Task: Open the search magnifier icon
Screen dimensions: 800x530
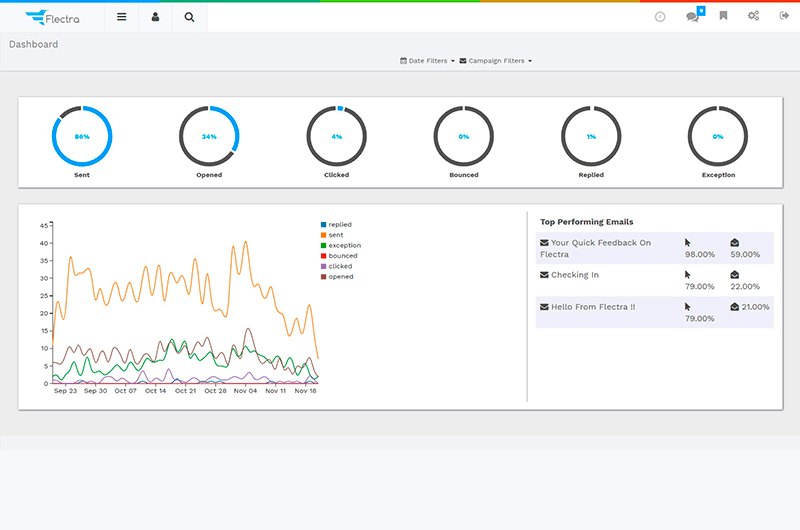Action: tap(189, 17)
